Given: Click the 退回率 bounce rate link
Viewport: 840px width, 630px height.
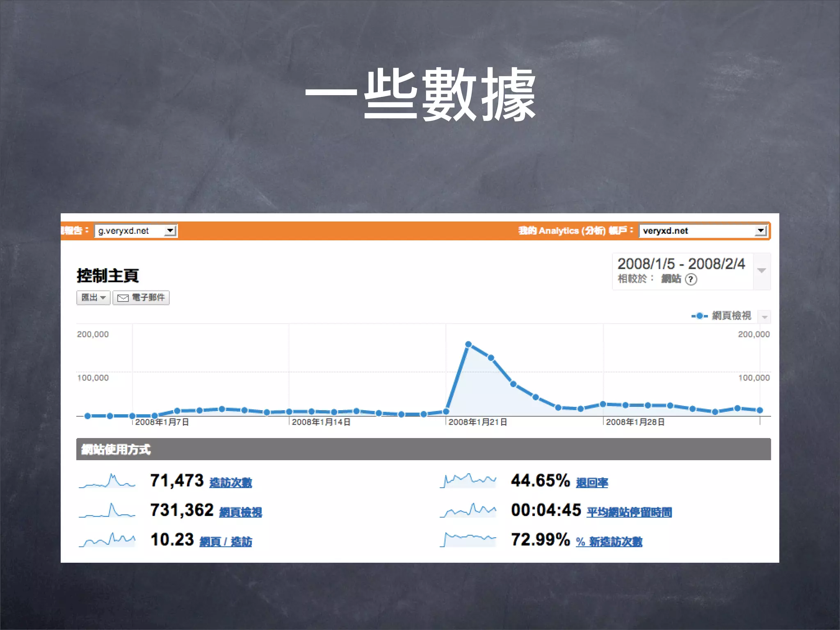Looking at the screenshot, I should pos(592,483).
